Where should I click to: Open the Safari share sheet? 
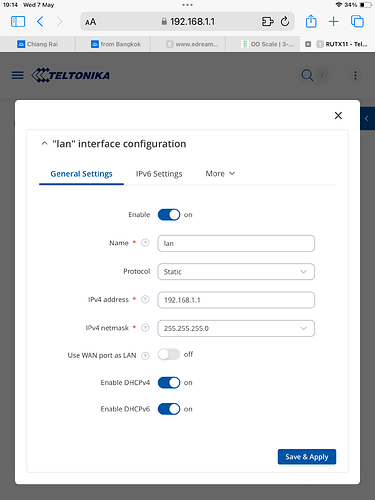(x=311, y=21)
